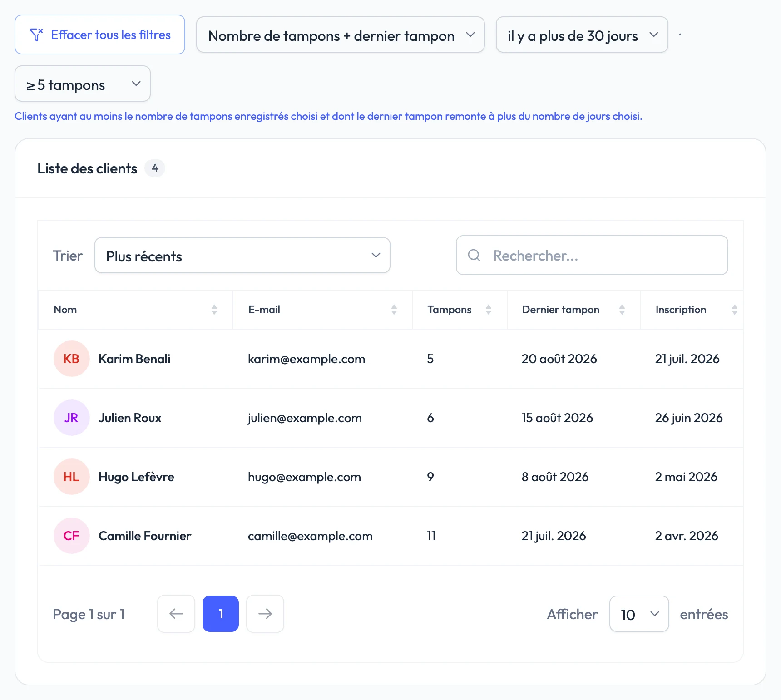This screenshot has height=700, width=781.
Task: Click Effacer tous les filtres button
Action: pos(100,35)
